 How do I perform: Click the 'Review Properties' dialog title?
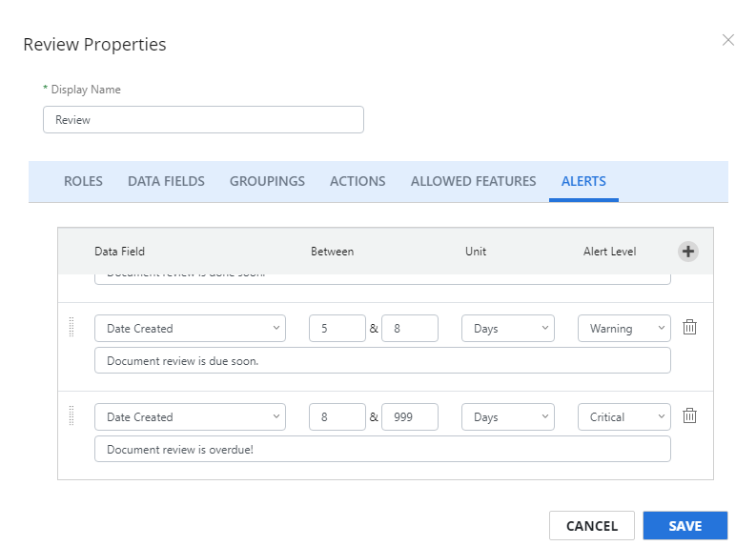[x=94, y=45]
